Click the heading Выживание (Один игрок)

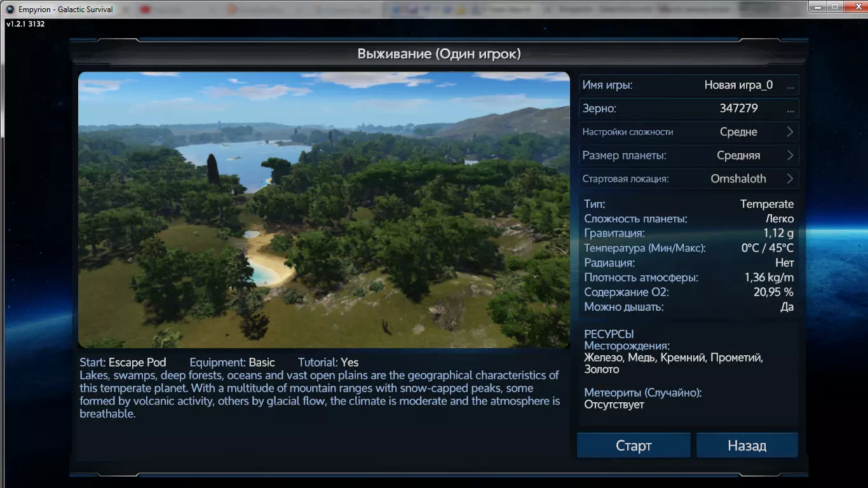point(439,54)
